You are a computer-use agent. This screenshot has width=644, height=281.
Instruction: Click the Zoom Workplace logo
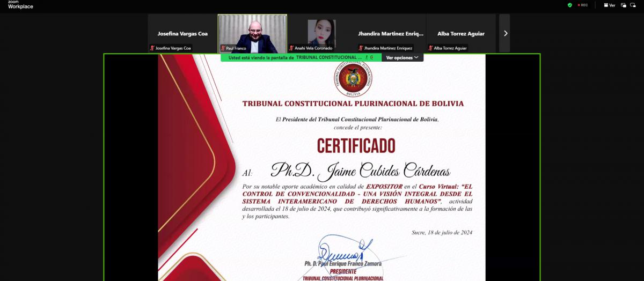20,5
